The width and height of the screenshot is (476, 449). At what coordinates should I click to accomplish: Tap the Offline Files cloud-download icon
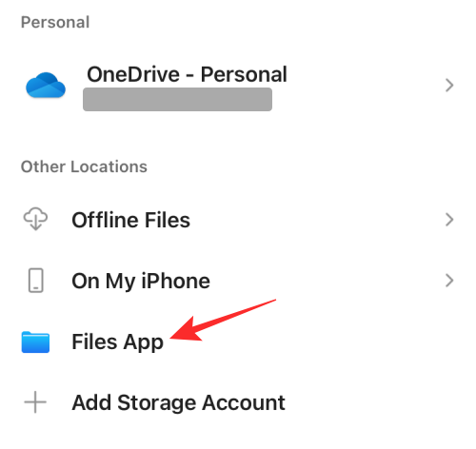35,219
